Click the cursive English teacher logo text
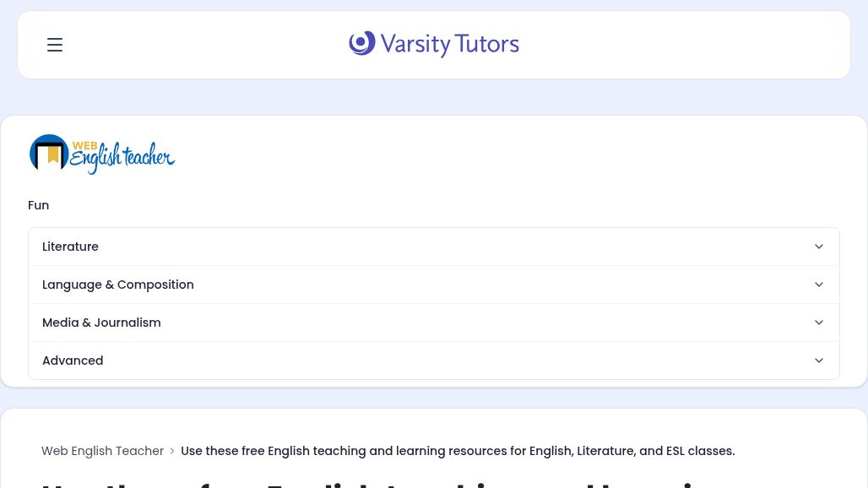This screenshot has width=868, height=488. pos(122,159)
